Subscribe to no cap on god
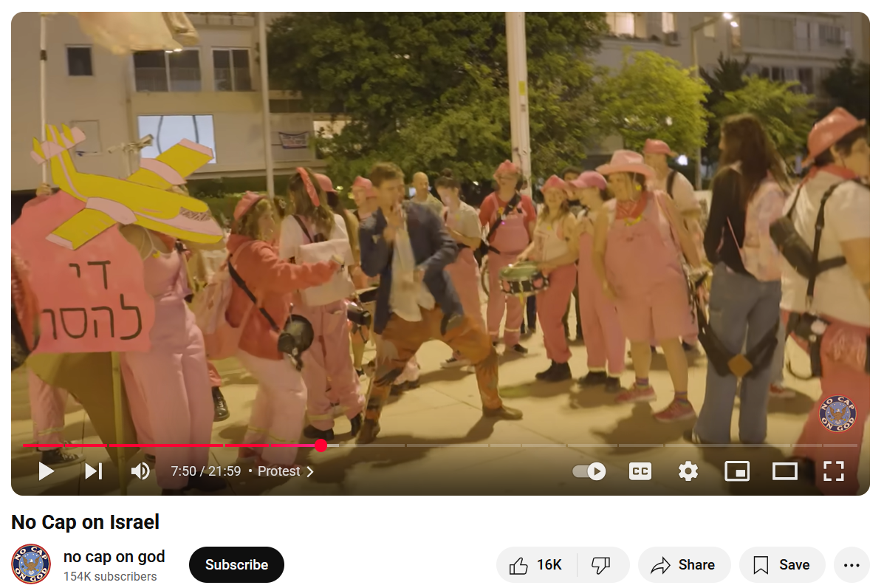This screenshot has width=884, height=588. [x=236, y=564]
